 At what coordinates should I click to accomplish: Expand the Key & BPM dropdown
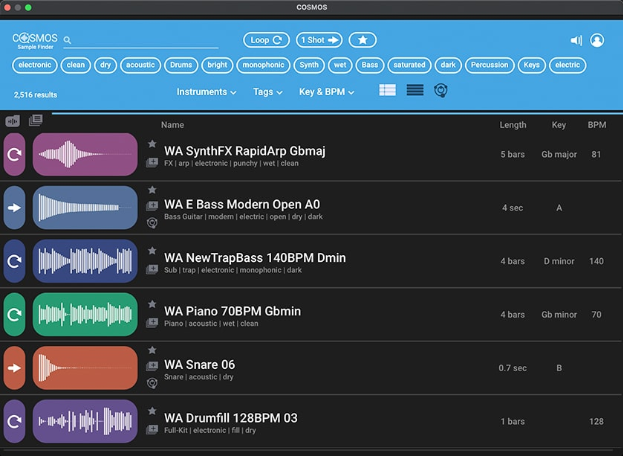click(x=327, y=92)
